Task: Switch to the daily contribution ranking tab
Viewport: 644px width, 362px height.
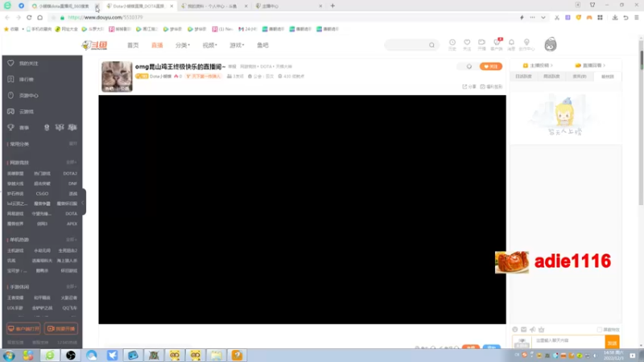Action: (524, 76)
